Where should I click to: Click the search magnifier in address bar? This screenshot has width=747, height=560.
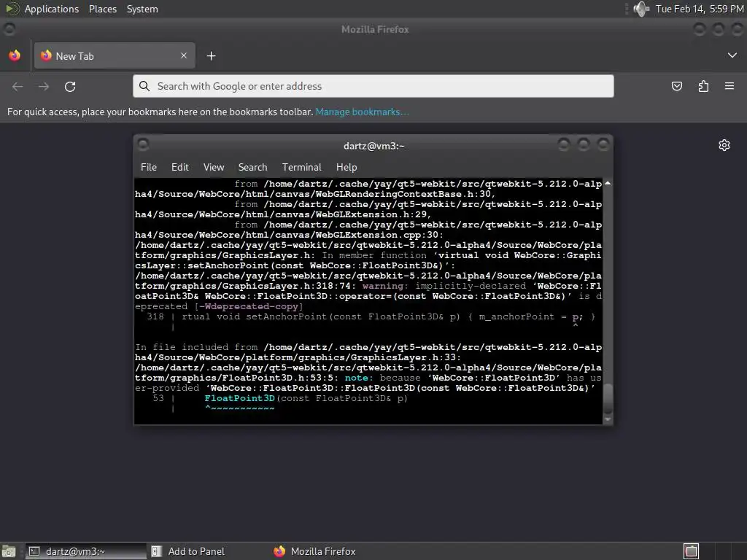tap(144, 86)
